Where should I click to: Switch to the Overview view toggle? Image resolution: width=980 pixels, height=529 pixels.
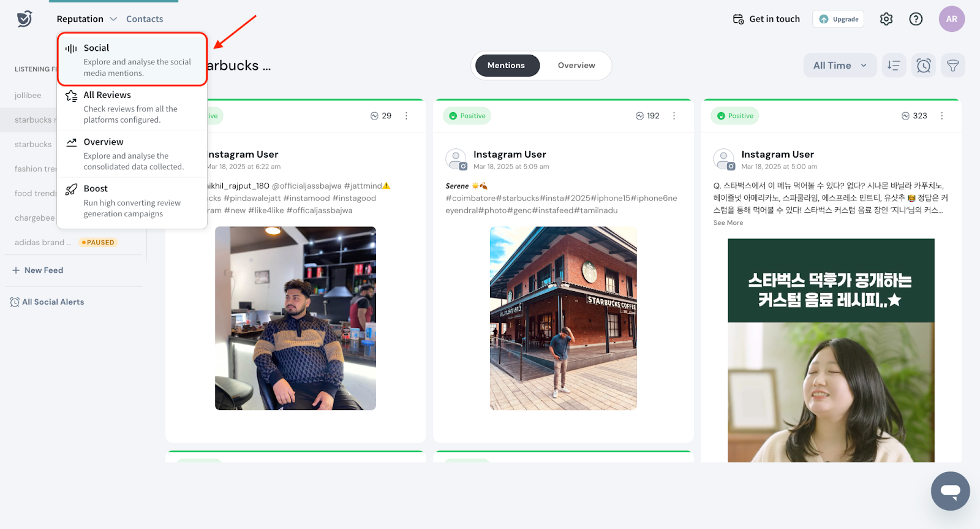[x=576, y=66]
